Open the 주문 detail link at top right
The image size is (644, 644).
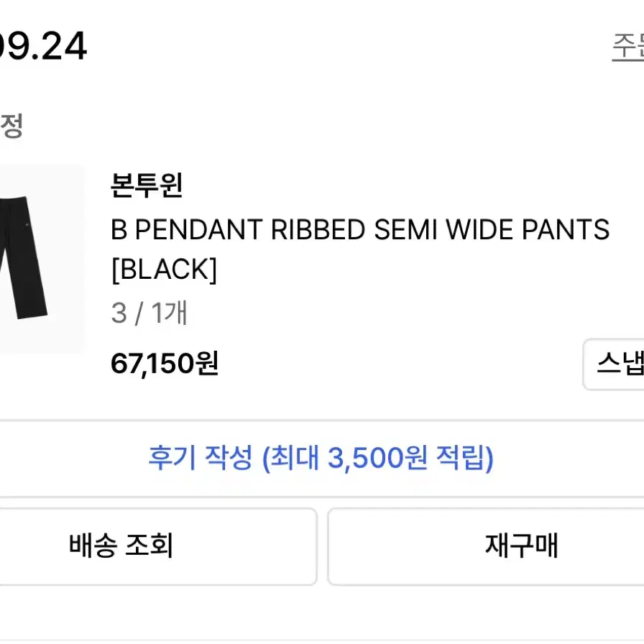click(x=628, y=47)
